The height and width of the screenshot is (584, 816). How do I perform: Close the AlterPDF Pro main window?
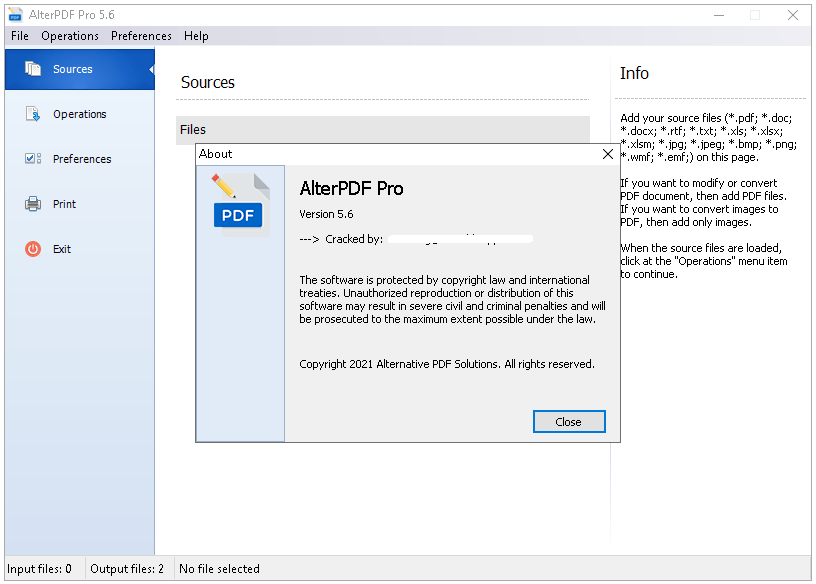tap(793, 15)
